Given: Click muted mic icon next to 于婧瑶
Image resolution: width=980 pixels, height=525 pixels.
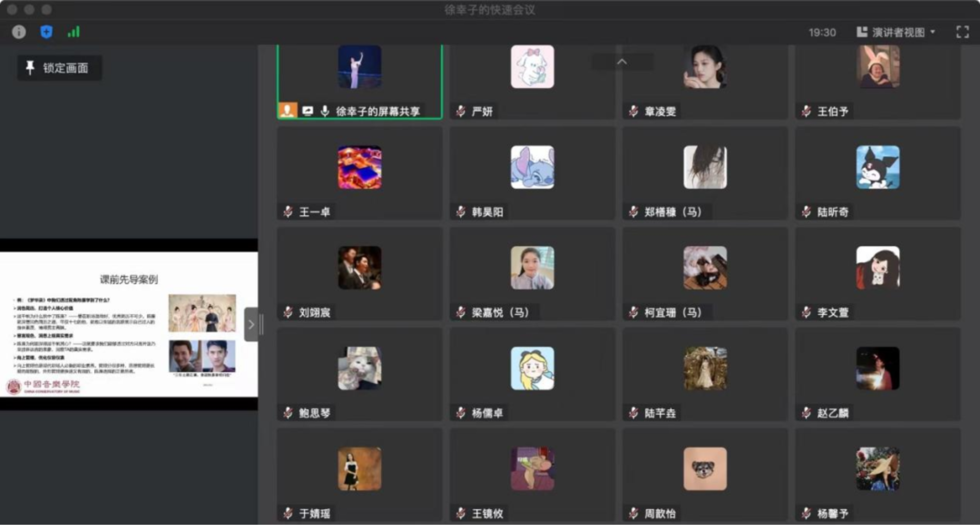Looking at the screenshot, I should point(288,513).
